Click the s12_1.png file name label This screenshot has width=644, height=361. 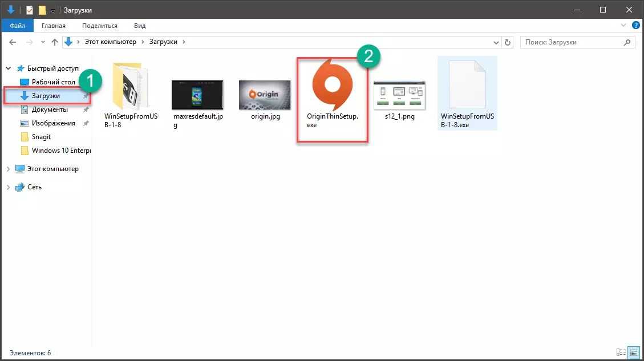pyautogui.click(x=400, y=116)
